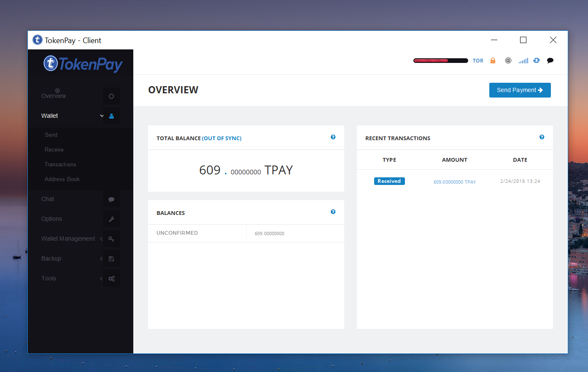Click the OVERVIEW page heading
Screen dimensions: 588x372
173,90
